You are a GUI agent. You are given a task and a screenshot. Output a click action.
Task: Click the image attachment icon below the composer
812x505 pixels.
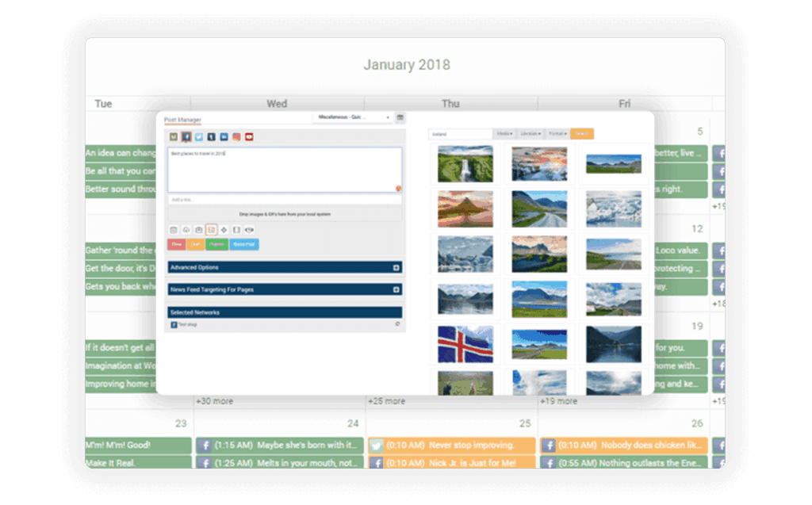(x=211, y=230)
